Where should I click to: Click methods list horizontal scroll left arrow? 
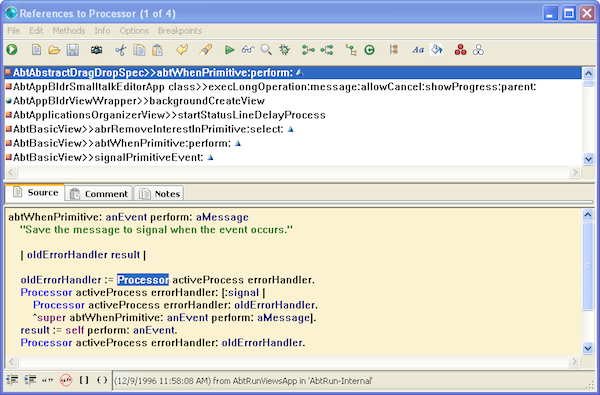click(x=11, y=172)
